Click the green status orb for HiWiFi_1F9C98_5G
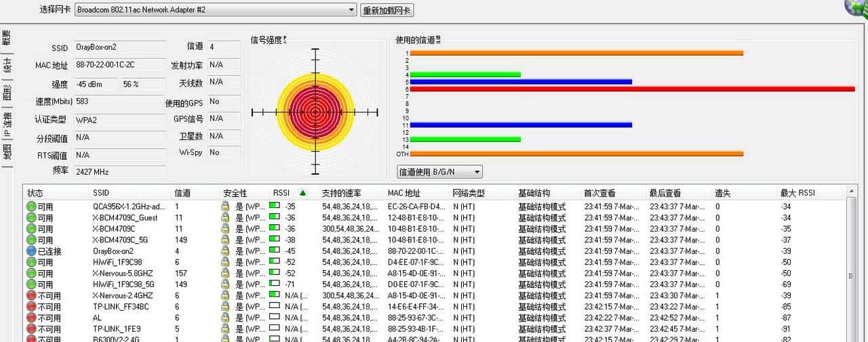 pyautogui.click(x=31, y=284)
